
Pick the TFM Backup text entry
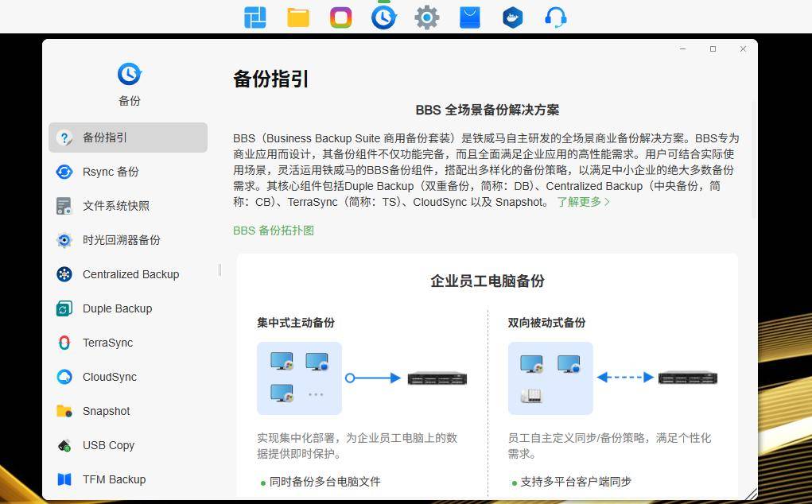pyautogui.click(x=114, y=479)
